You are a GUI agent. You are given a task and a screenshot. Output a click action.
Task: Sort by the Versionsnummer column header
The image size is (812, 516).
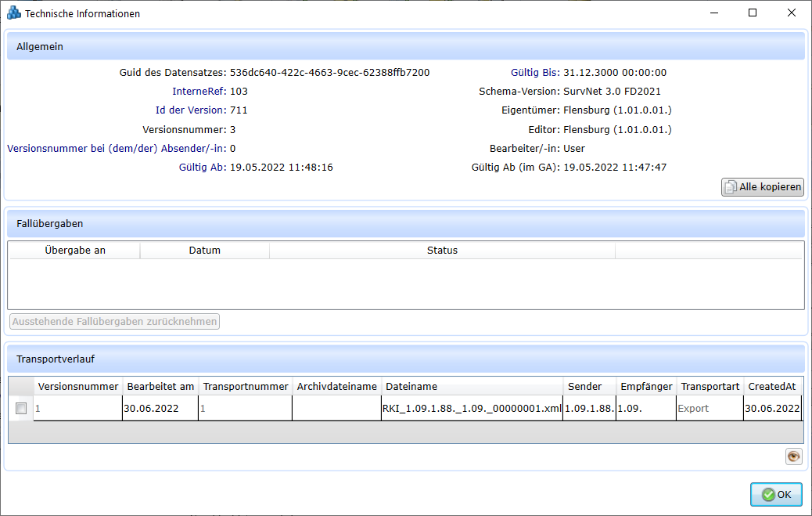point(78,386)
